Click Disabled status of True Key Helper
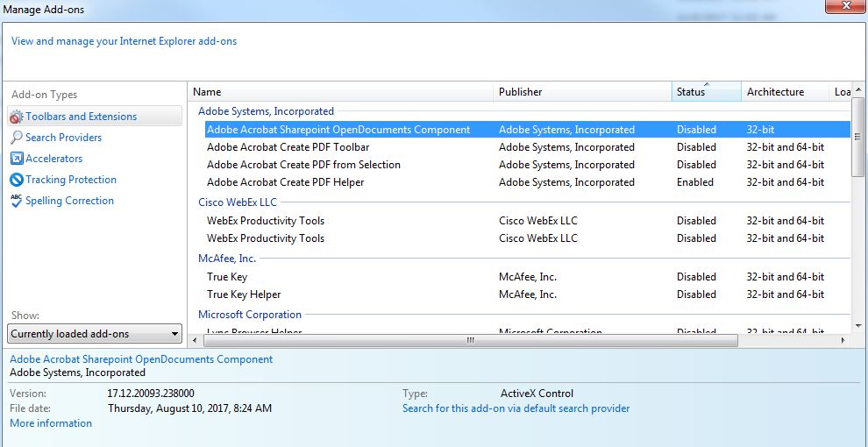The width and height of the screenshot is (868, 447). click(x=696, y=294)
